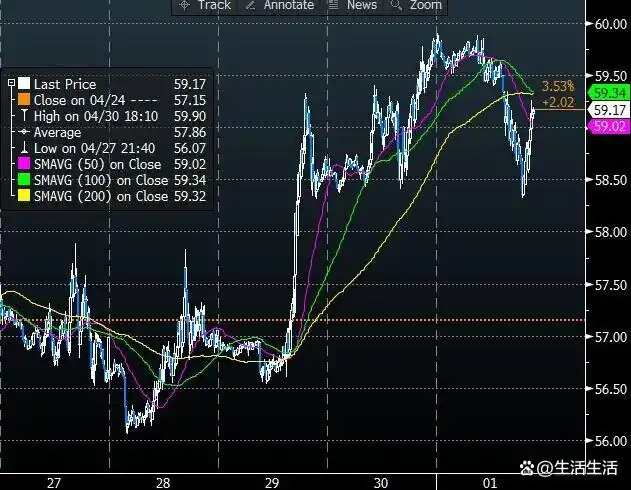Select the Annotate pencil icon
Viewport: 631px width, 490px height.
tap(246, 6)
